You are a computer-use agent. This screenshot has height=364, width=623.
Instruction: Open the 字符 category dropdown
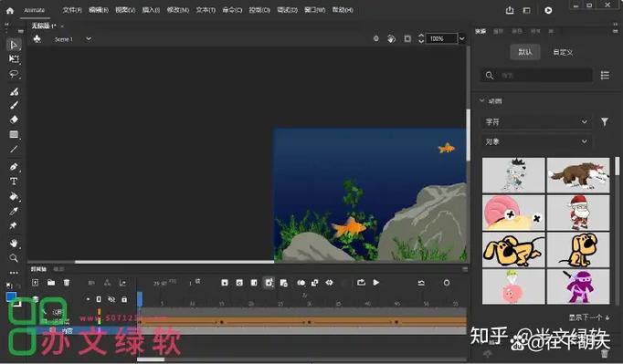tap(536, 122)
